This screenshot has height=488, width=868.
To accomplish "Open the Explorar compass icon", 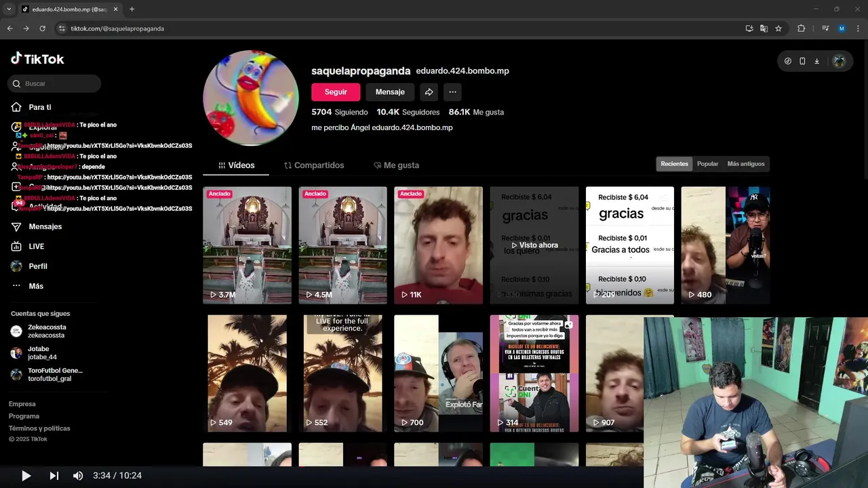I will coord(16,127).
